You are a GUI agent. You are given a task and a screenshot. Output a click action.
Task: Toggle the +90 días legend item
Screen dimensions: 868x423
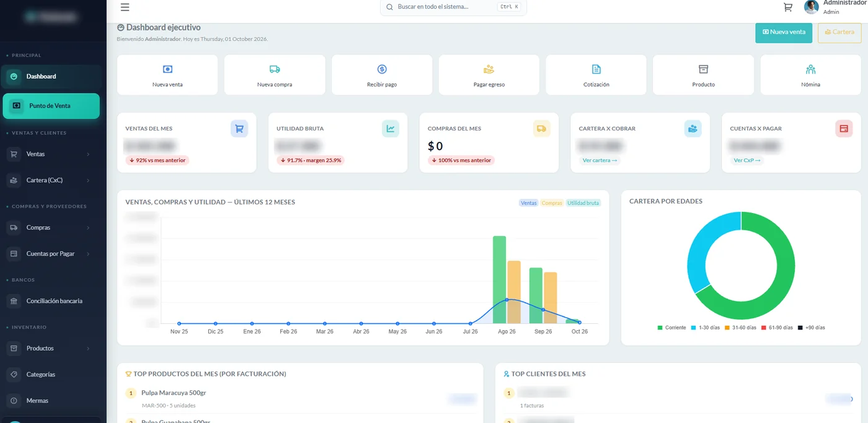[811, 328]
